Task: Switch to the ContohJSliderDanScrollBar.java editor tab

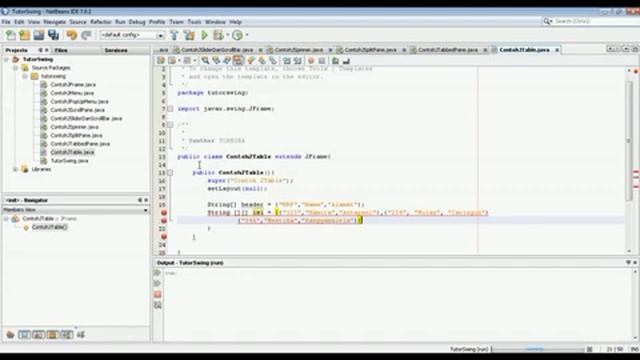Action: (x=217, y=50)
